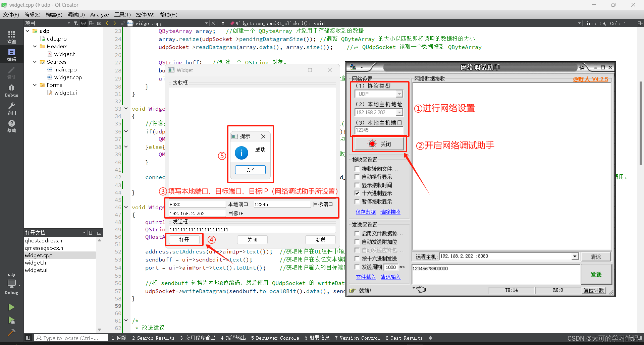
Task: Open the 调试(D) menu
Action: [76, 14]
